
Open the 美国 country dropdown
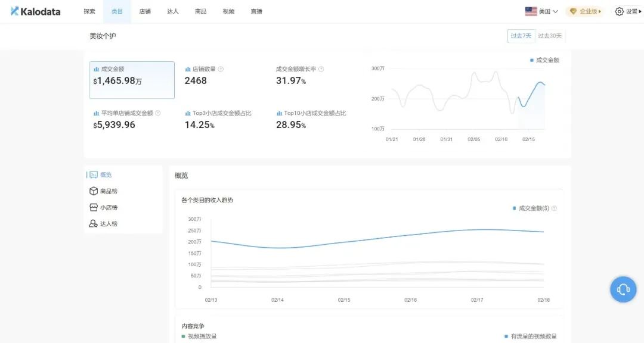(541, 11)
